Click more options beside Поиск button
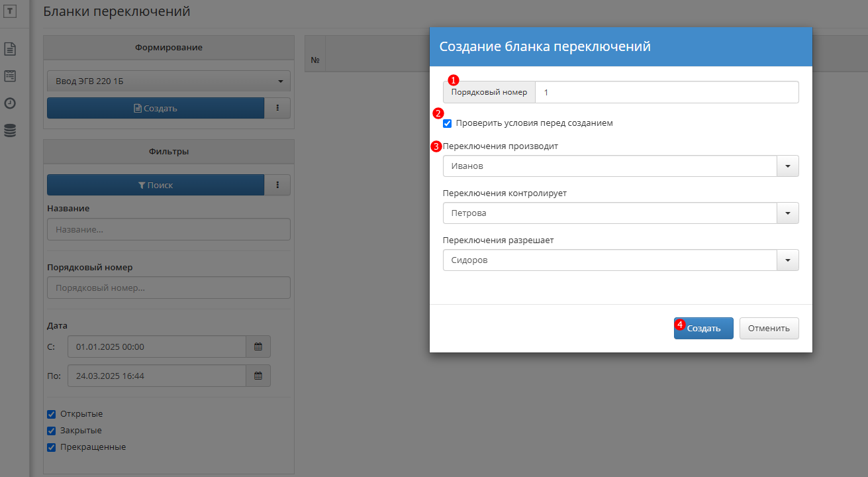 (277, 185)
